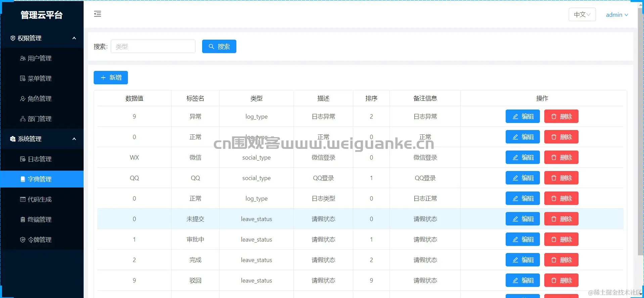This screenshot has height=298, width=644.
Task: Select the 审批中 label cell
Action: [x=195, y=240]
